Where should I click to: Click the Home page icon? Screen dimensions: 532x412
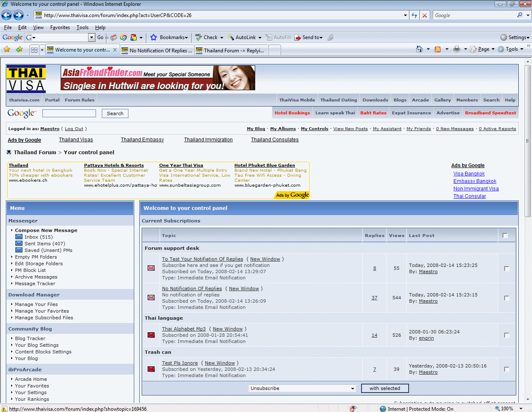[x=419, y=49]
